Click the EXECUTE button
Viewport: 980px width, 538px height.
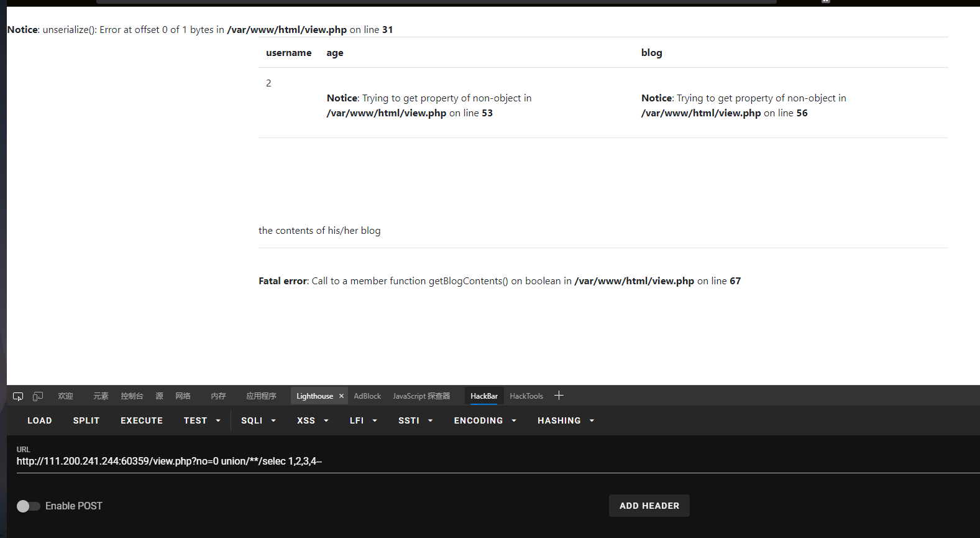142,420
